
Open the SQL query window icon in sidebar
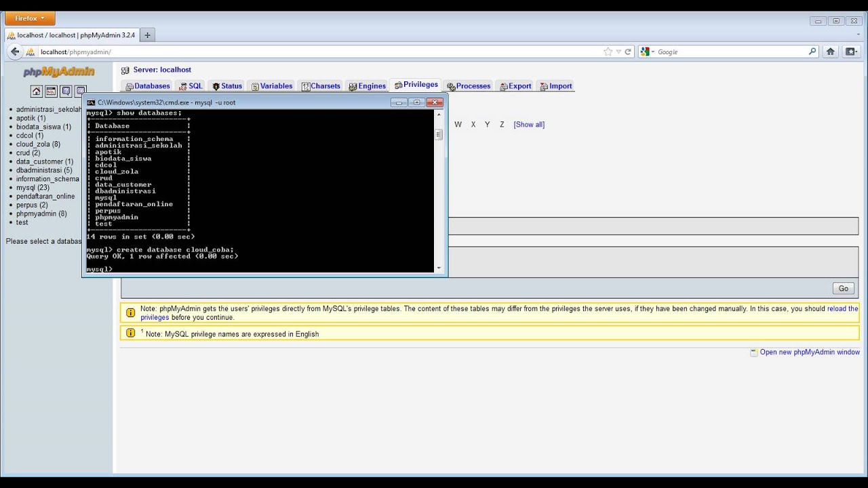pyautogui.click(x=51, y=91)
